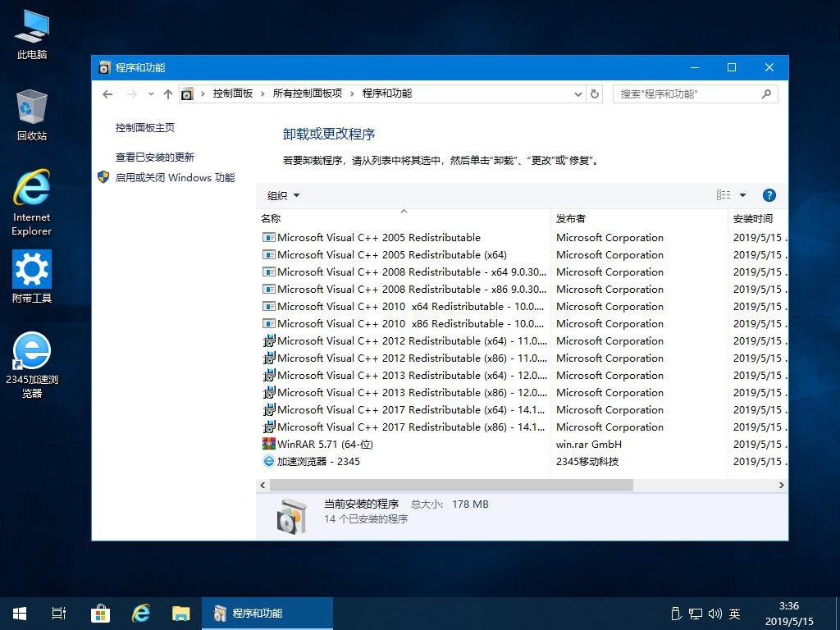Click the Up arrow to parent folder
This screenshot has height=630, width=840.
coord(168,94)
